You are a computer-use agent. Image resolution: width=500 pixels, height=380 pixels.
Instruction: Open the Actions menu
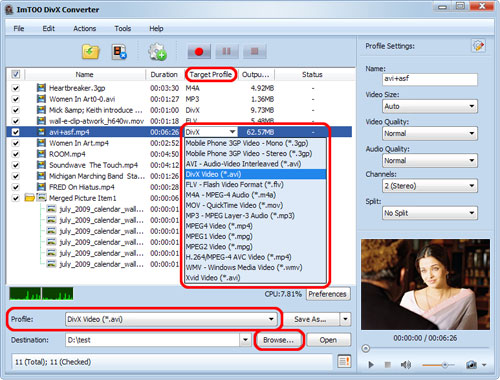tap(85, 29)
